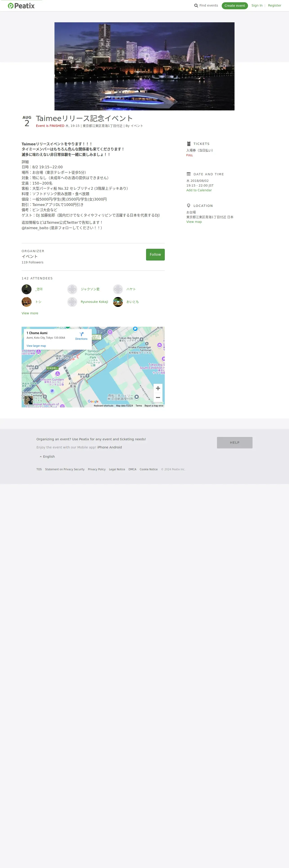Viewport: 289px width, 868px height.
Task: Click the Yokohama night skyline banner image
Action: point(144,66)
